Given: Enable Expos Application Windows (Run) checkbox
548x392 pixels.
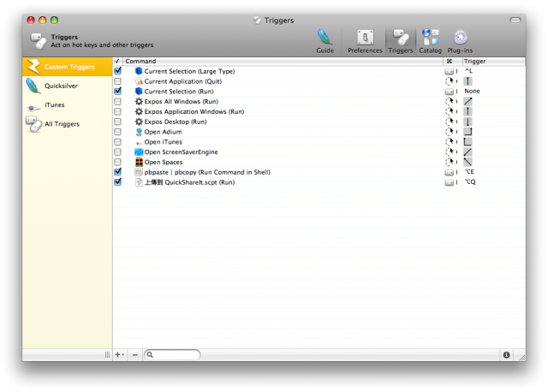Looking at the screenshot, I should coord(118,111).
